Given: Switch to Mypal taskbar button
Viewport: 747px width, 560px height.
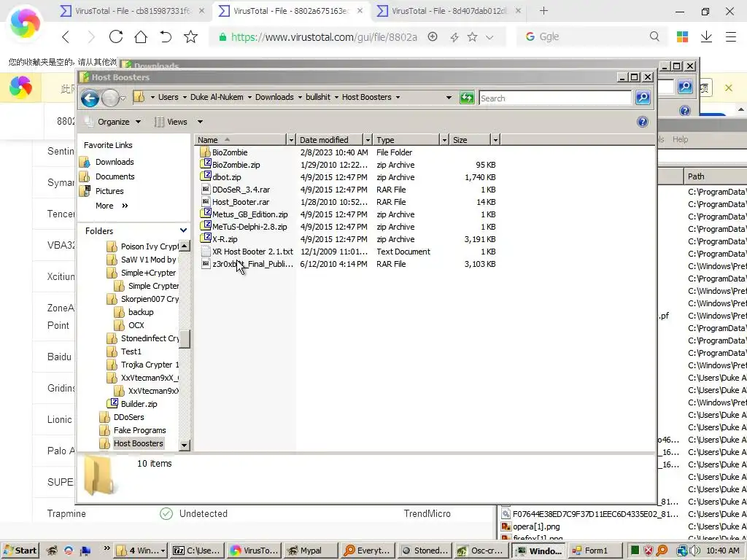Looking at the screenshot, I should 311,551.
